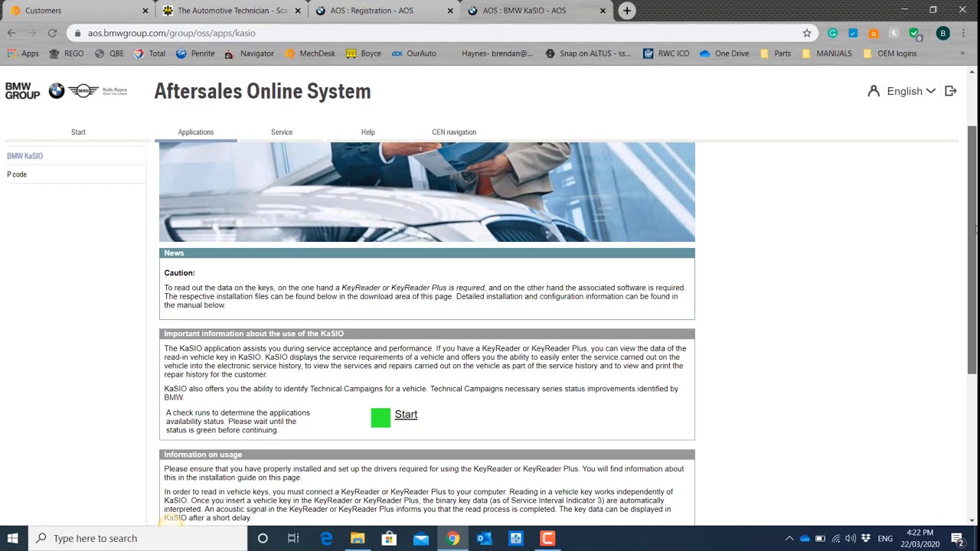Open Task View on the taskbar
This screenshot has width=980, height=551.
point(293,538)
